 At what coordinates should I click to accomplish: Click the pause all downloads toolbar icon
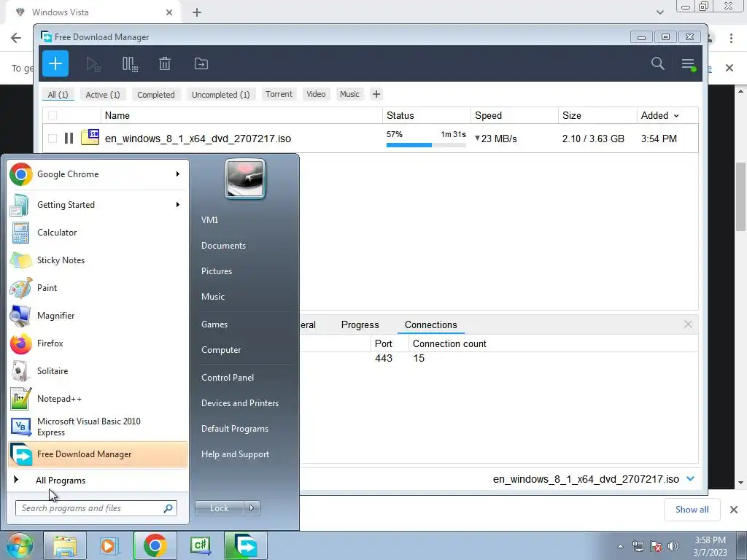coord(130,64)
